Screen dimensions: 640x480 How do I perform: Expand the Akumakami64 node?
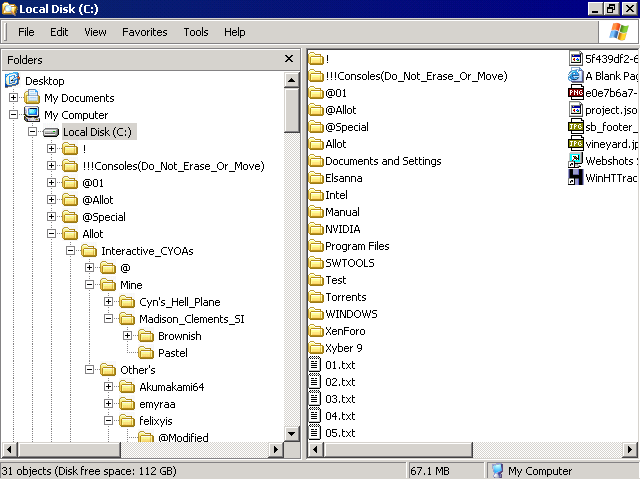click(x=109, y=387)
